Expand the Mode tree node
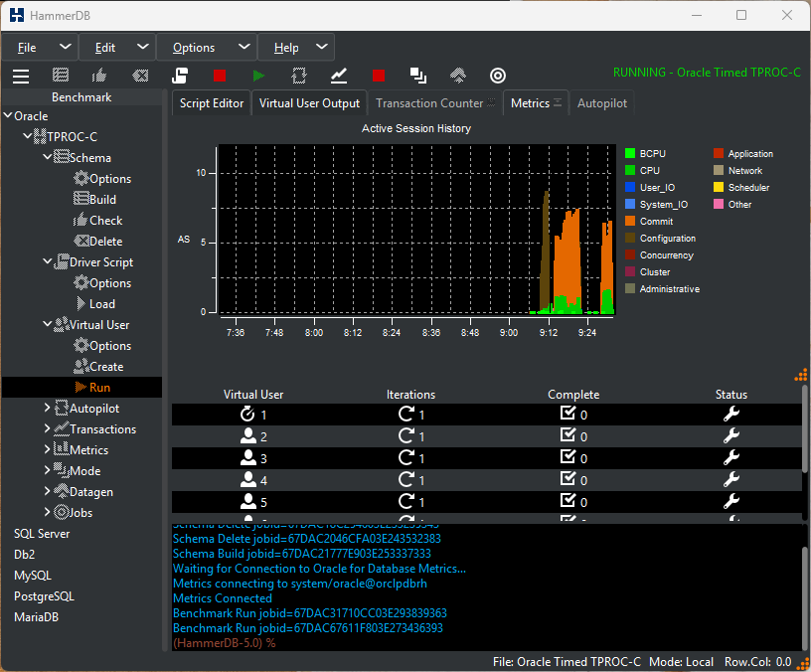Screen dimensions: 811x672 click(x=47, y=470)
